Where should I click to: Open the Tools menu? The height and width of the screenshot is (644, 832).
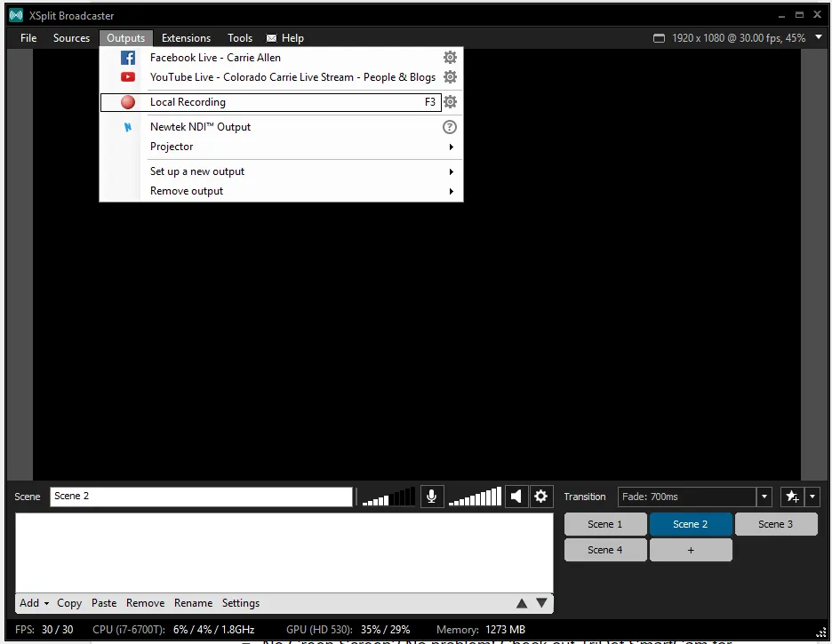[x=240, y=38]
